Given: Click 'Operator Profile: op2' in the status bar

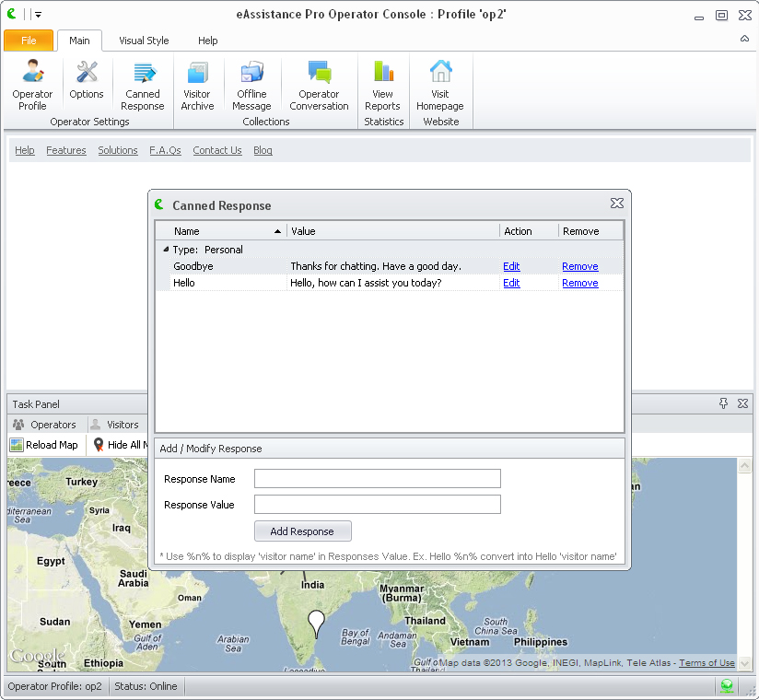Looking at the screenshot, I should [54, 686].
